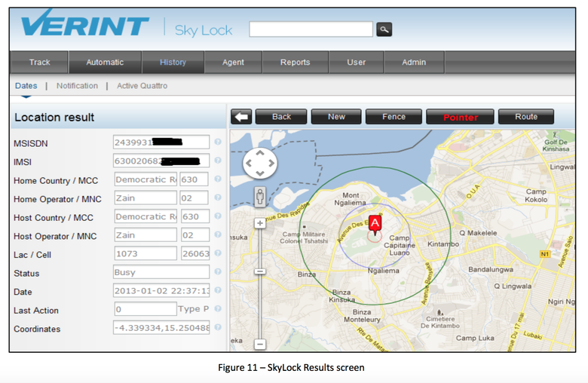The image size is (588, 383).
Task: Click the red A location marker
Action: coord(375,225)
